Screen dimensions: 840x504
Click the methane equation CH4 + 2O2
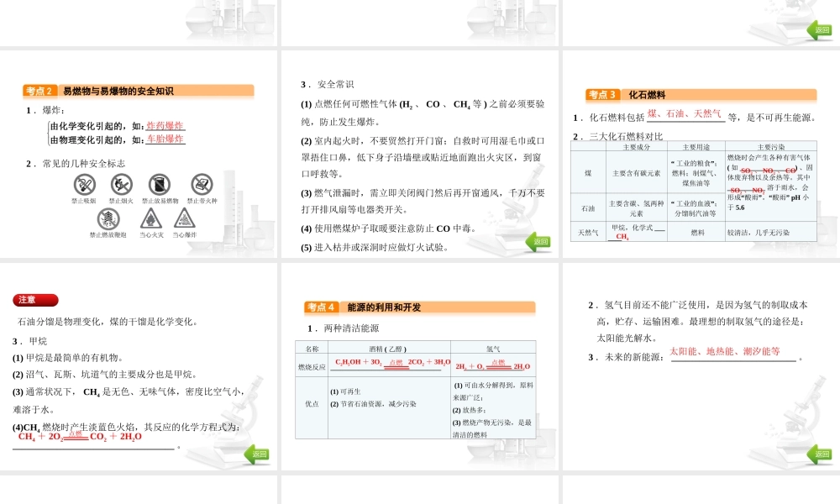(80, 436)
